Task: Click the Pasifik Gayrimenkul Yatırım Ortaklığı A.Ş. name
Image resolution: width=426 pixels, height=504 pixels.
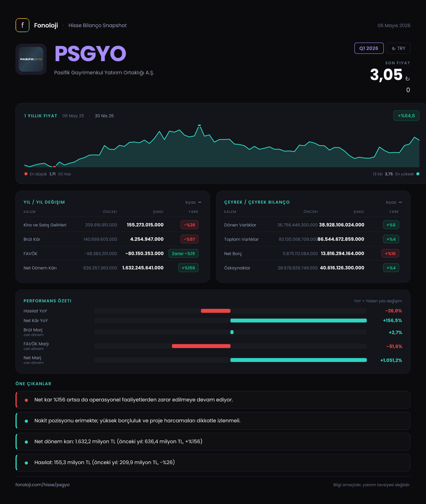Action: (104, 73)
